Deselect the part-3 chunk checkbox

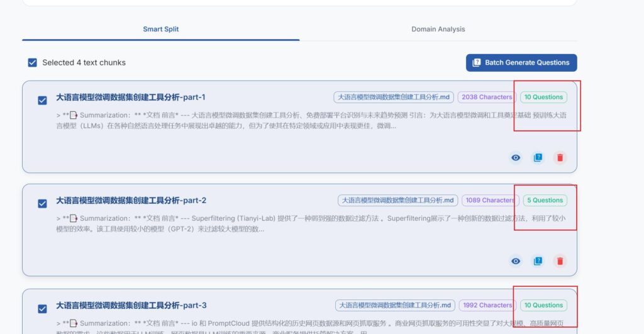42,308
